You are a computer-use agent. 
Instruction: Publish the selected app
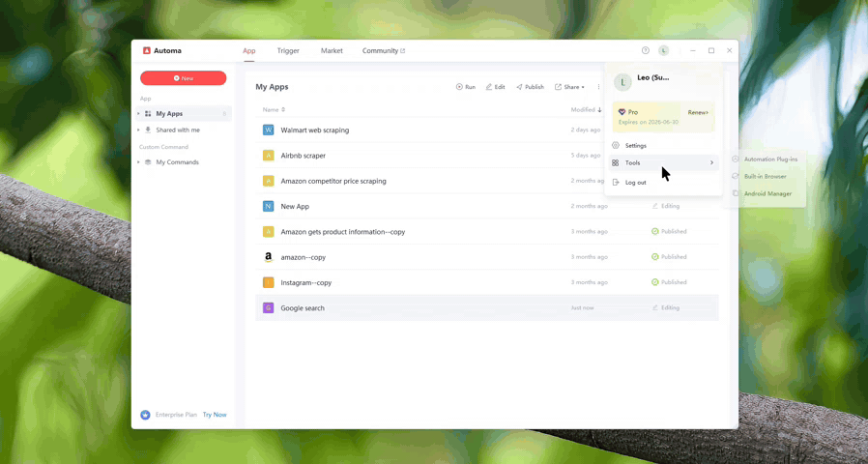pyautogui.click(x=531, y=87)
